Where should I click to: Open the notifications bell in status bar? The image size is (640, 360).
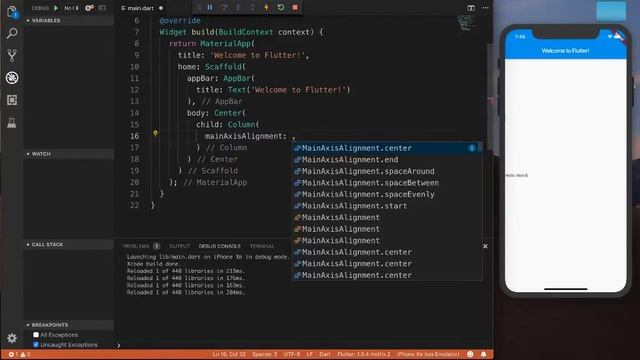pos(484,354)
